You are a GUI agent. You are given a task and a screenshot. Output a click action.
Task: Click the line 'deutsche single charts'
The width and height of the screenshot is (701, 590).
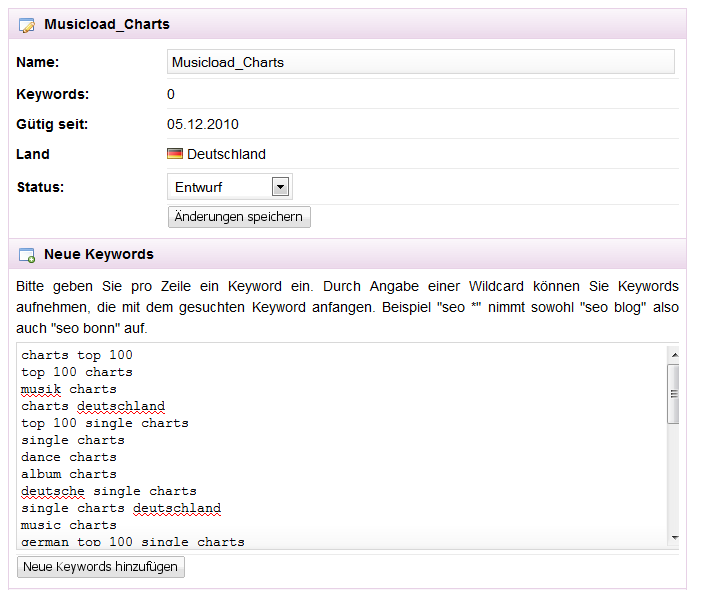(x=109, y=491)
